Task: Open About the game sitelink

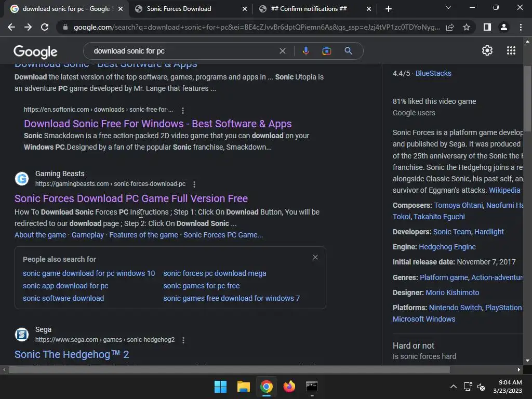Action: coord(41,235)
